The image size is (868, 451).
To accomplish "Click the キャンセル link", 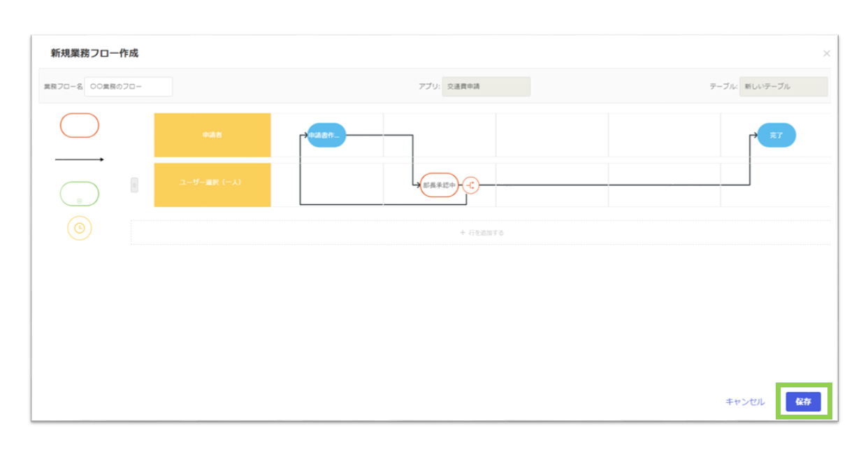I will 745,401.
